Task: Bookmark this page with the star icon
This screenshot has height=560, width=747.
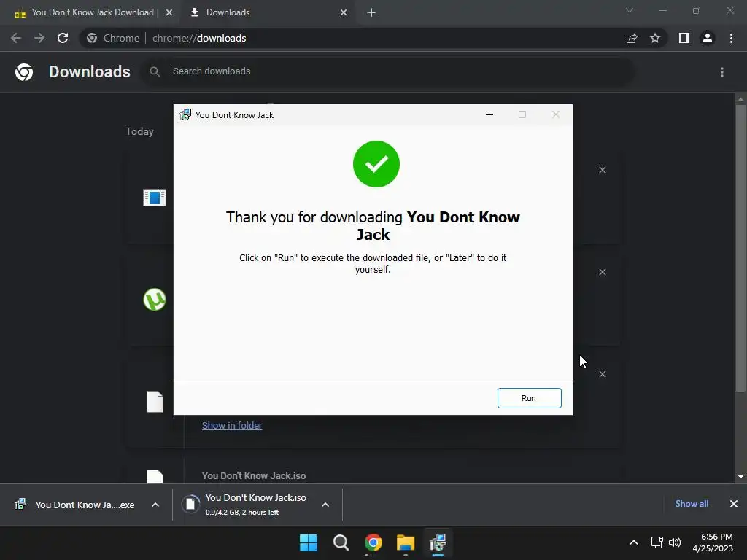Action: (x=655, y=38)
